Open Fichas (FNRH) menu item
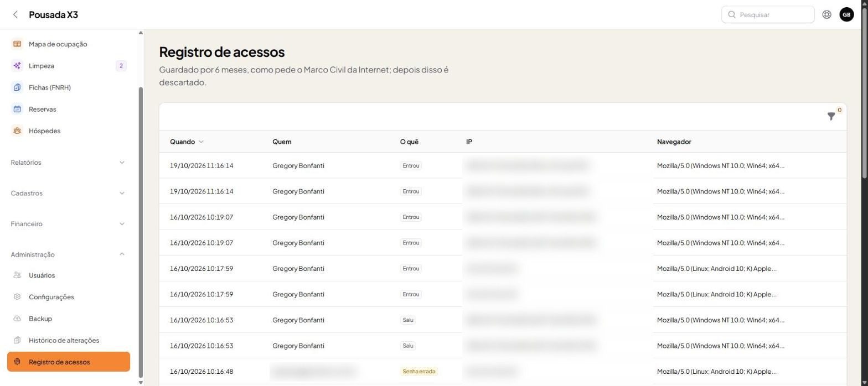868x386 pixels. click(x=69, y=87)
